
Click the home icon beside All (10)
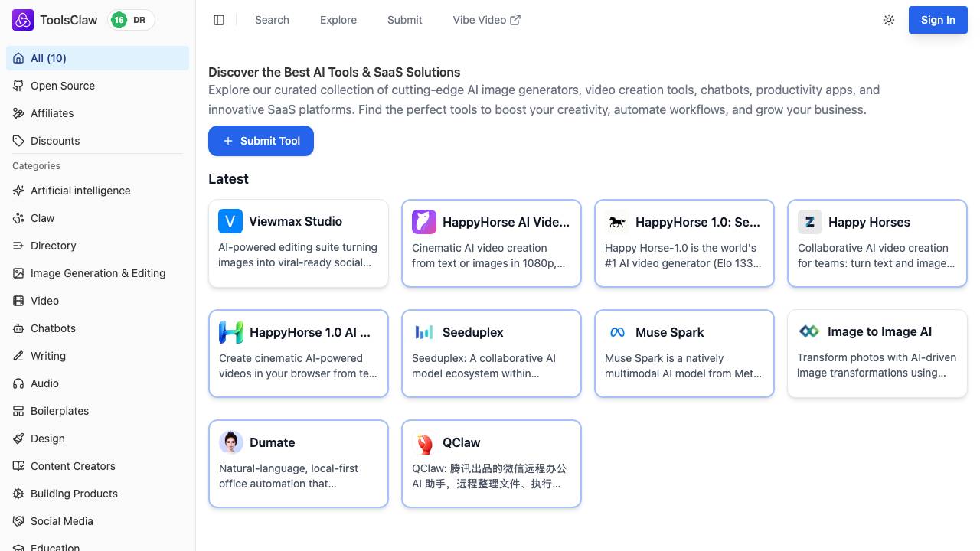pos(18,58)
